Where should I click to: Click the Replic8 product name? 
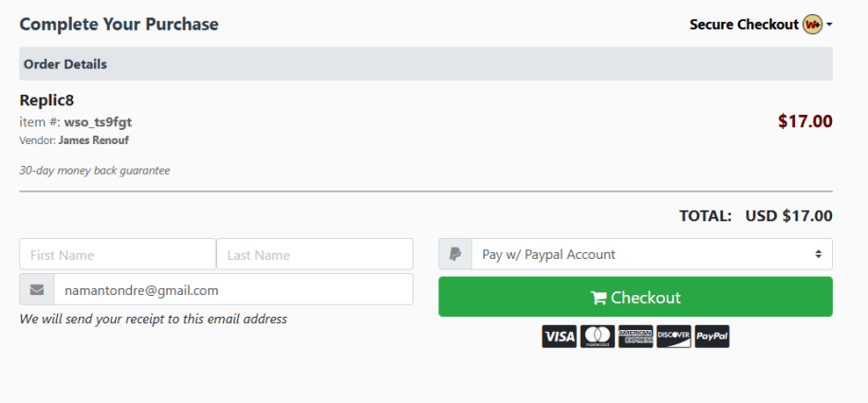46,100
